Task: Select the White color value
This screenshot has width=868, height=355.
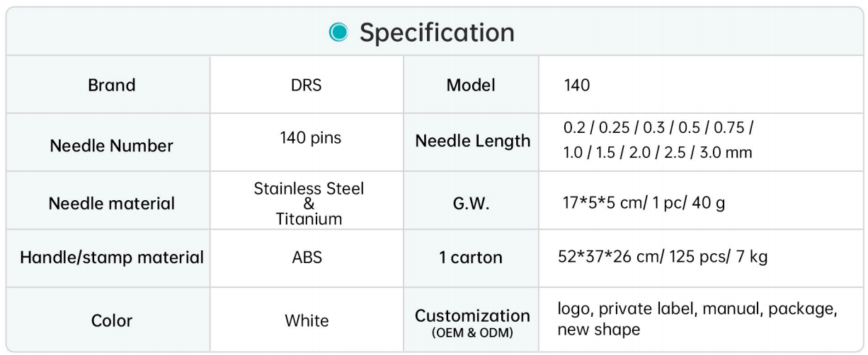Action: [307, 320]
